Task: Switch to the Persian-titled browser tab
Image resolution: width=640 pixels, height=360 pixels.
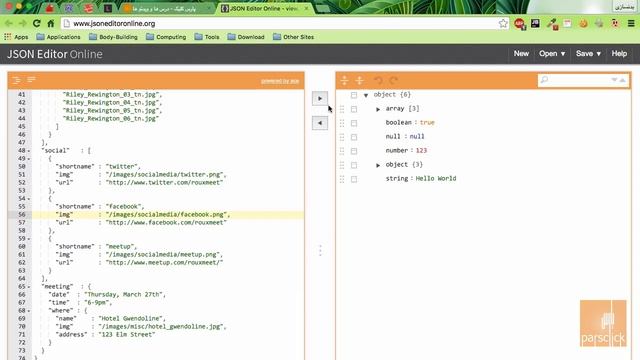Action: pyautogui.click(x=168, y=9)
